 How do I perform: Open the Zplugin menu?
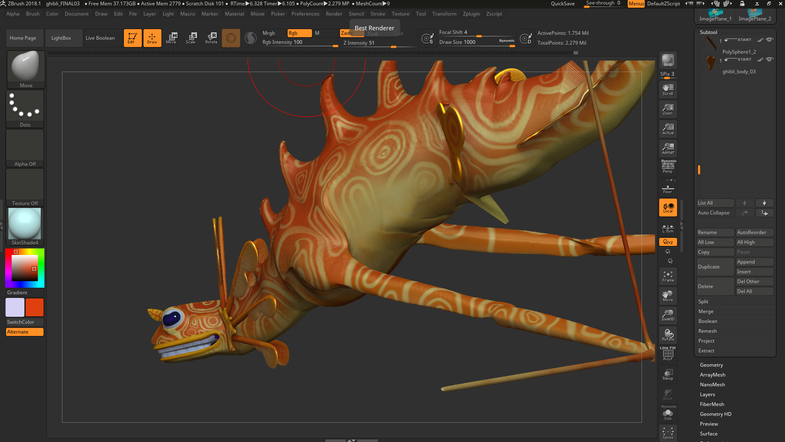471,14
